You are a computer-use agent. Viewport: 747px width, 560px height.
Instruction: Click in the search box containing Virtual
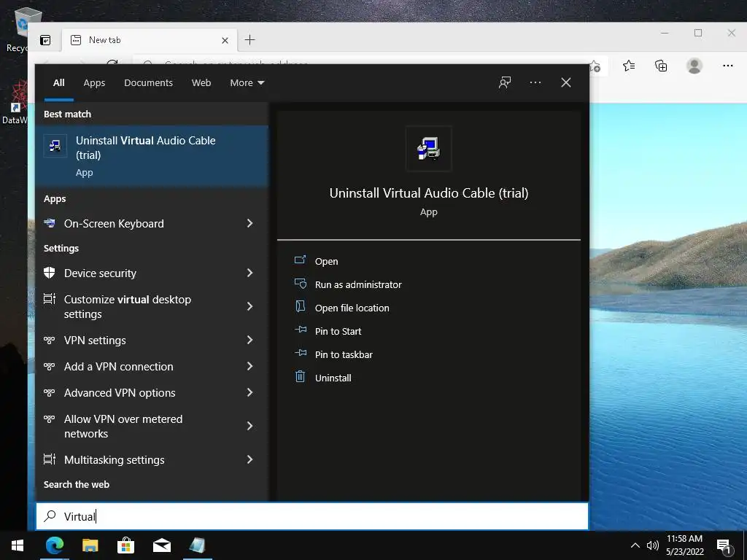(312, 516)
